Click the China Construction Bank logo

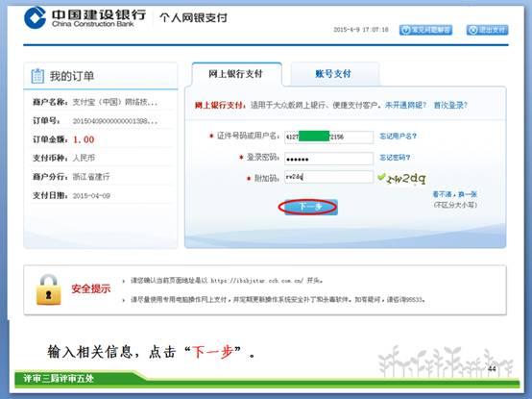point(85,17)
